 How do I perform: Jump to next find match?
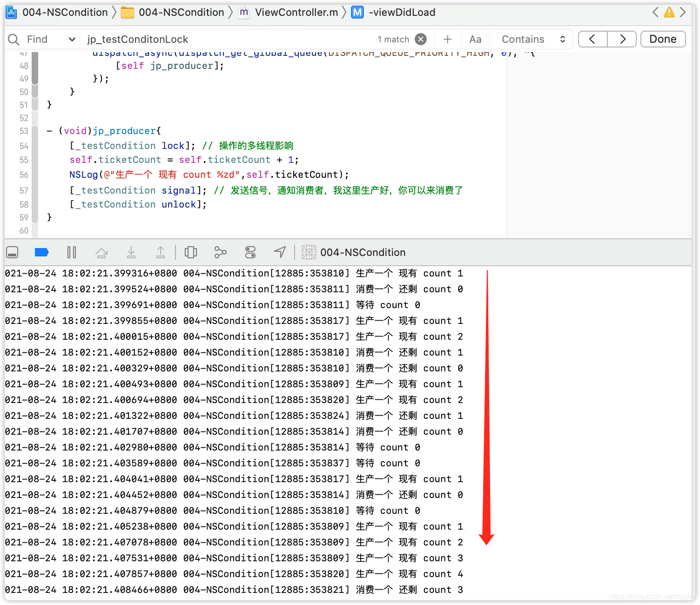click(622, 39)
